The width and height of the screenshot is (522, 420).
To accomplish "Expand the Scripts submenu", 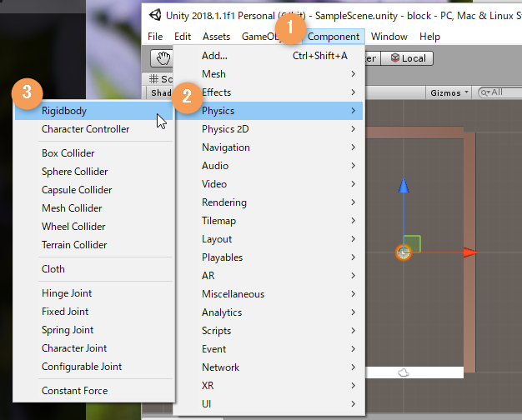I will click(x=269, y=331).
